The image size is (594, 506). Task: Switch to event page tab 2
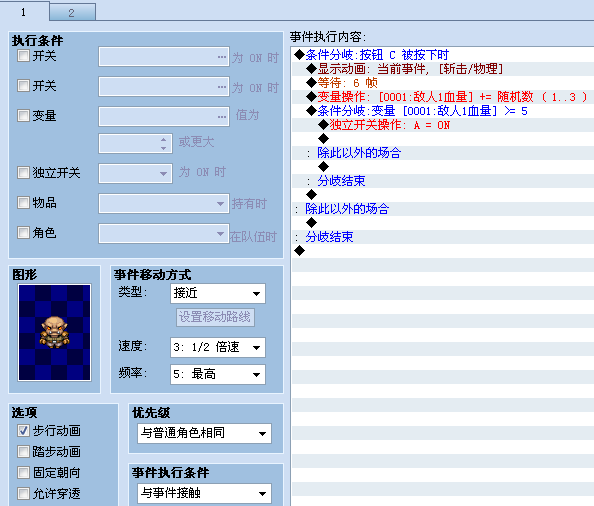click(x=72, y=12)
